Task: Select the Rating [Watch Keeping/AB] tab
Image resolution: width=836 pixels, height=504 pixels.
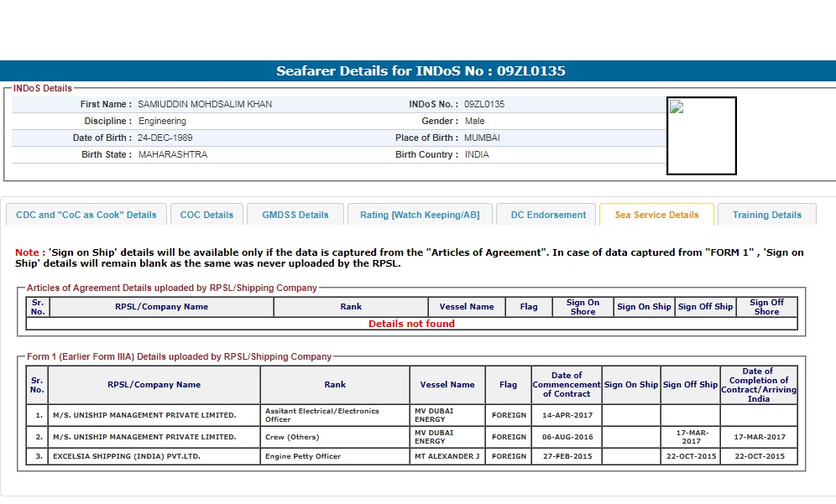Action: pos(420,215)
